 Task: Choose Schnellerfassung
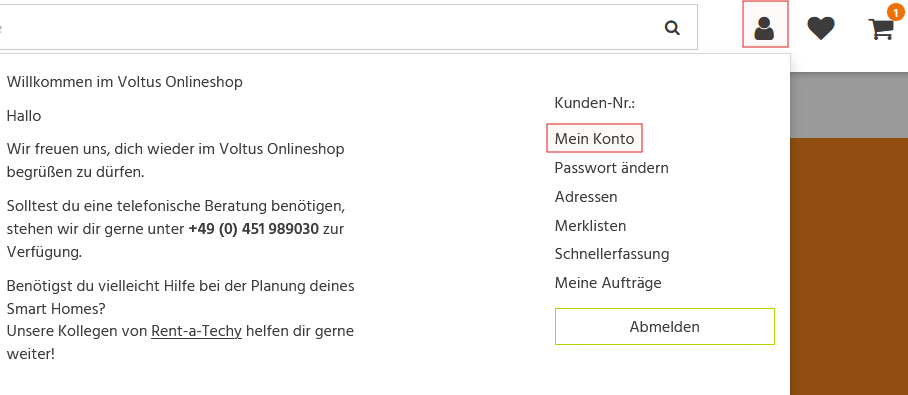tap(612, 254)
